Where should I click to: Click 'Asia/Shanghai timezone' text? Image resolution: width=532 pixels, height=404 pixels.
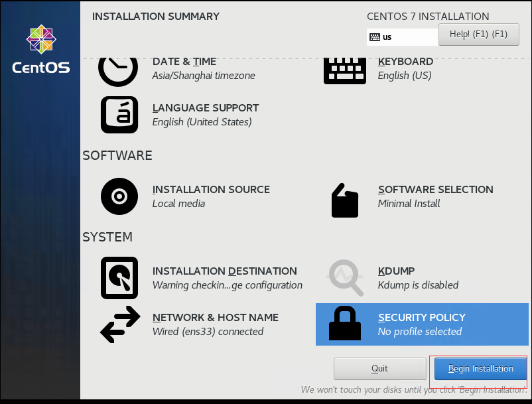coord(204,76)
